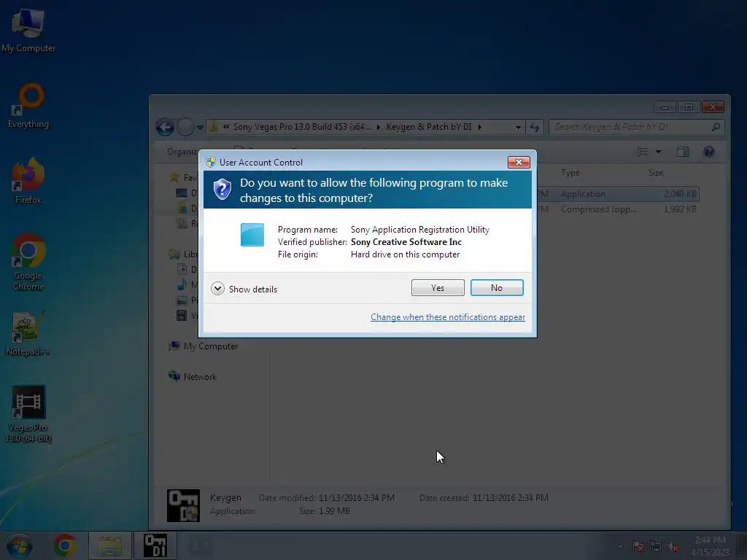Viewport: 747px width, 560px height.
Task: Click the search magnifier icon in Explorer
Action: (x=716, y=127)
